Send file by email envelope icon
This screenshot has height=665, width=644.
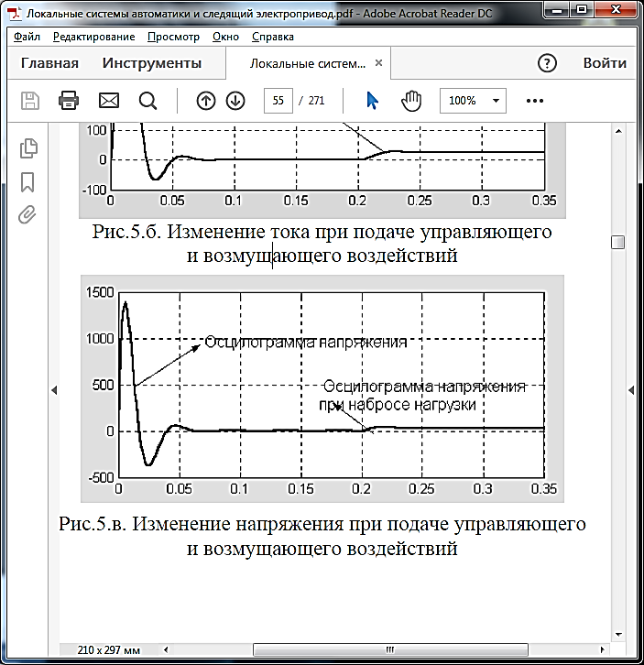coord(109,101)
